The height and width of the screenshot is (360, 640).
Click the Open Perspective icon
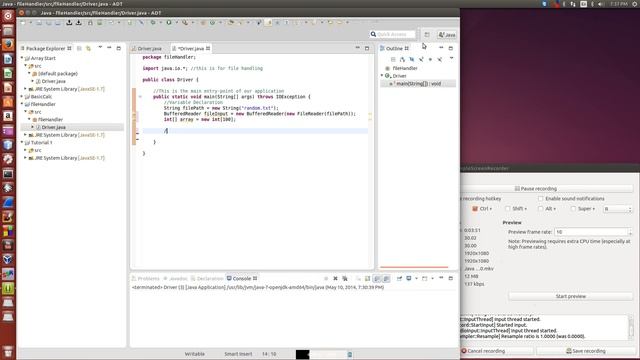[x=427, y=35]
